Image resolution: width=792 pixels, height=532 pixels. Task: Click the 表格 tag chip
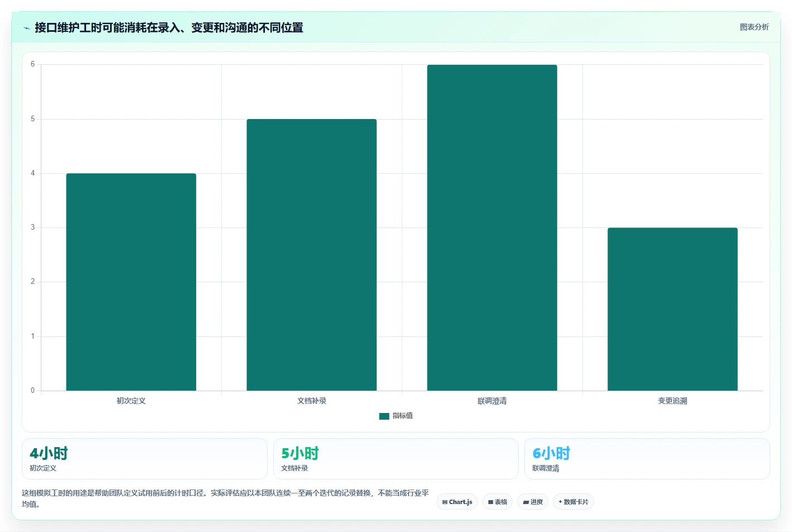(x=497, y=502)
